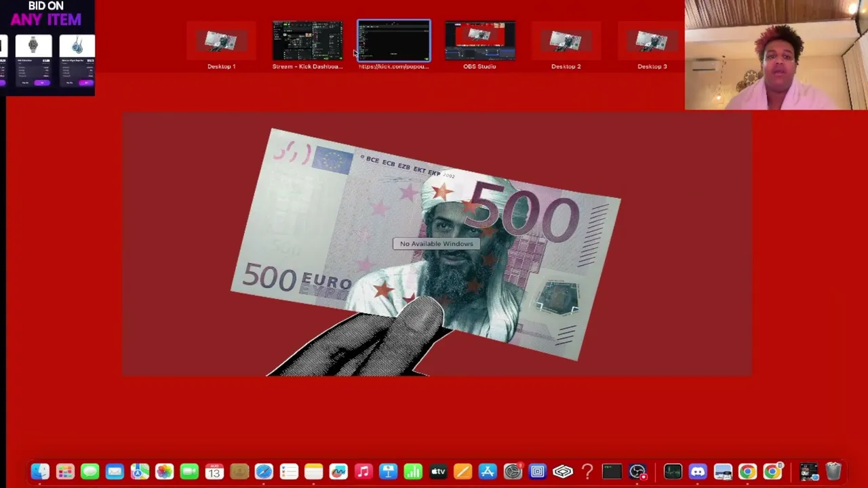Launch Safari from the dock
The height and width of the screenshot is (488, 868).
[264, 472]
